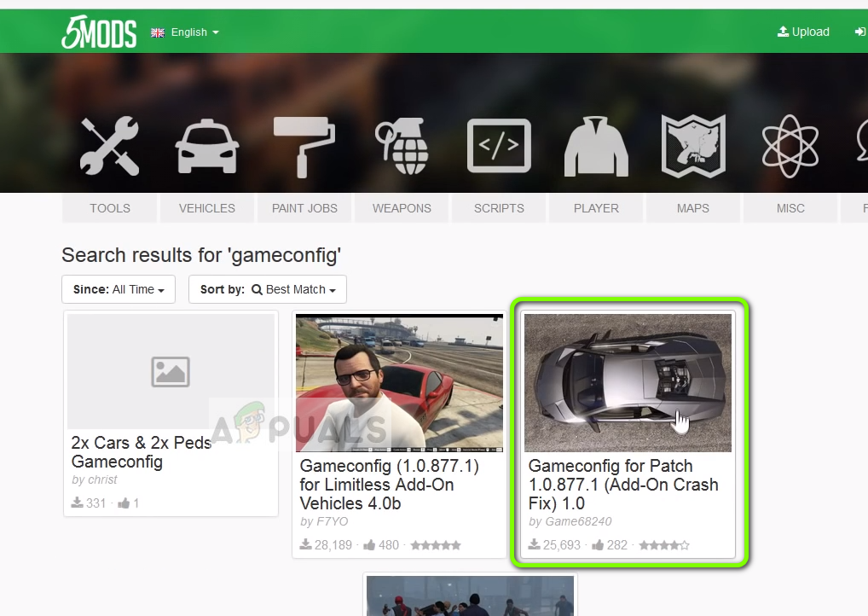868x616 pixels.
Task: Open the WEAPONS category tab
Action: pyautogui.click(x=402, y=208)
